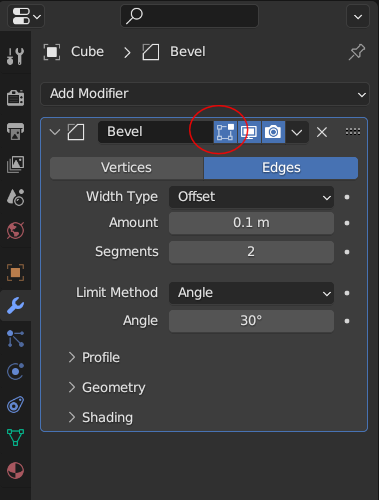Animate the Limit Method property dot
The image size is (379, 500).
[347, 293]
